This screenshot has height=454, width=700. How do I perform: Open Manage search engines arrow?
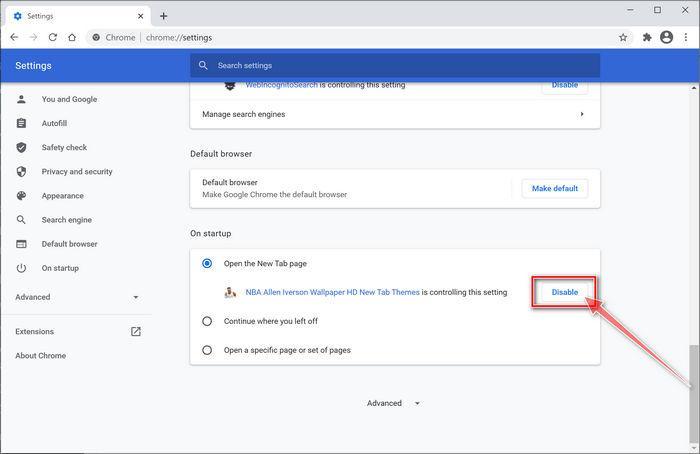pos(581,114)
